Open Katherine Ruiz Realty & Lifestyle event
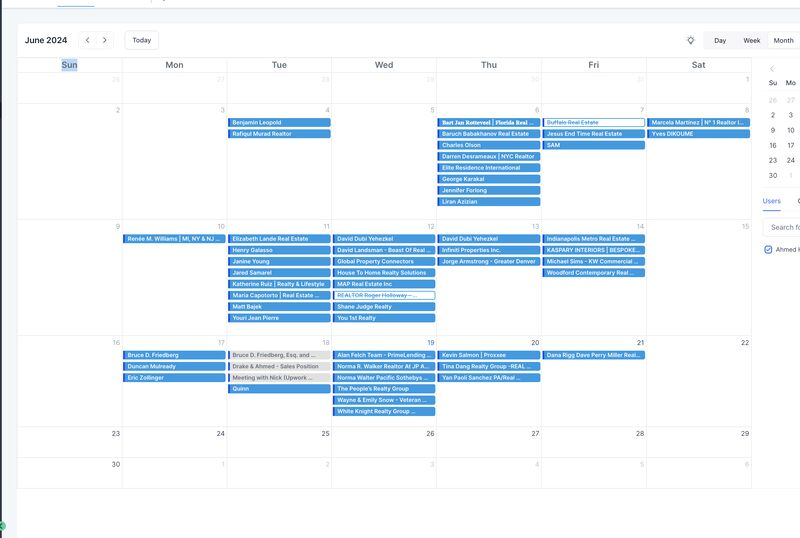 tap(279, 284)
